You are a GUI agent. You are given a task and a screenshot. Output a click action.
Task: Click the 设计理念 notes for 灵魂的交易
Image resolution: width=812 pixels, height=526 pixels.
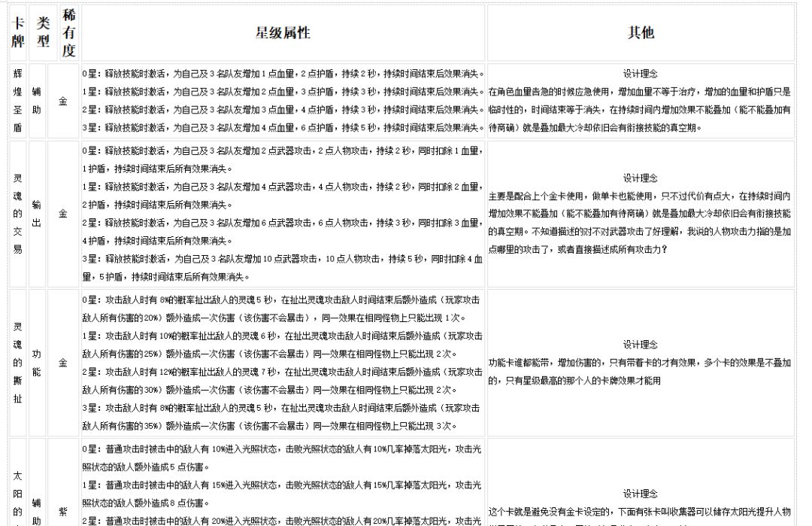pos(641,214)
